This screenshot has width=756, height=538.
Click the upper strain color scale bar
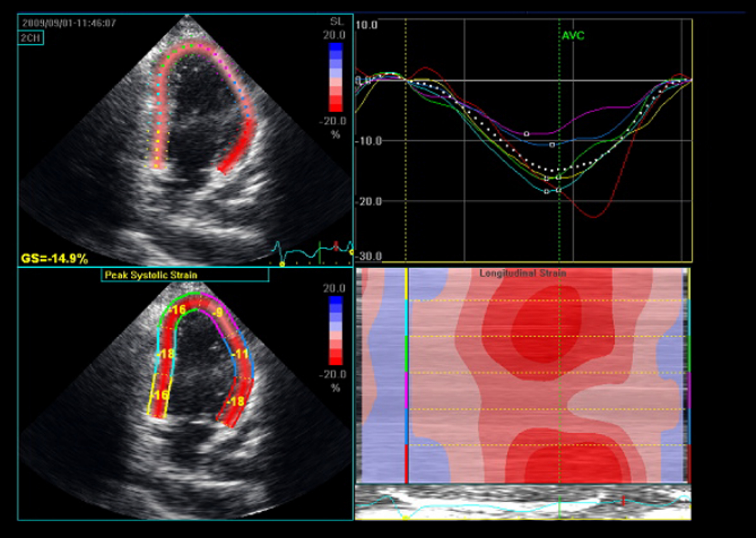coord(335,77)
